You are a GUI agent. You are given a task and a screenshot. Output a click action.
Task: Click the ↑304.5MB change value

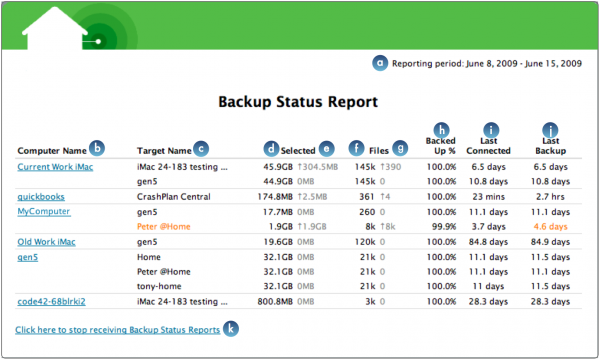coord(318,167)
